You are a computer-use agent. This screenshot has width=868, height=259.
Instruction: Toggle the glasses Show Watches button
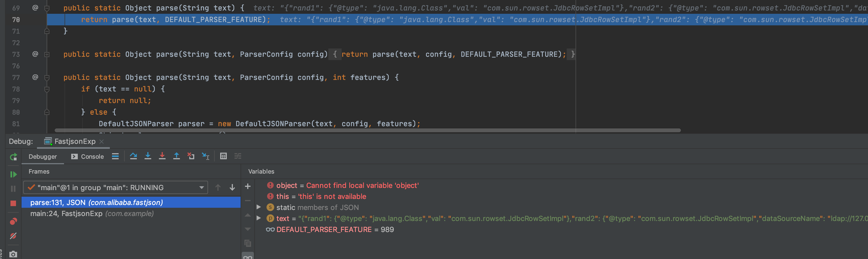coord(248,256)
